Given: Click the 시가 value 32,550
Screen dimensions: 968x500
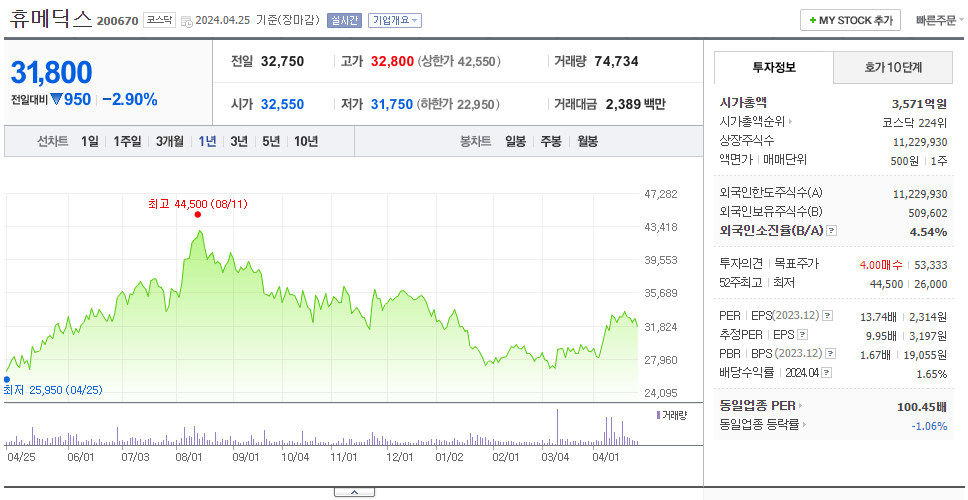Looking at the screenshot, I should coord(282,104).
